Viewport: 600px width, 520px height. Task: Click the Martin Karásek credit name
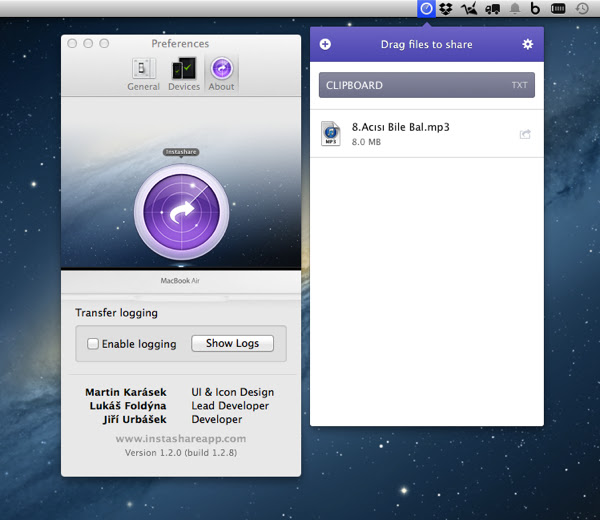[126, 392]
